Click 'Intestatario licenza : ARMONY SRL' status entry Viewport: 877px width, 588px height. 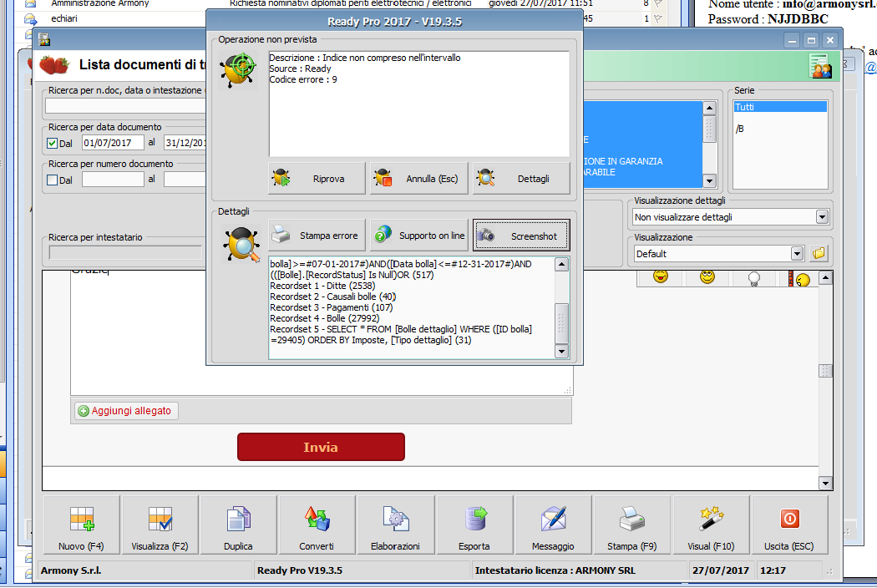(x=555, y=570)
